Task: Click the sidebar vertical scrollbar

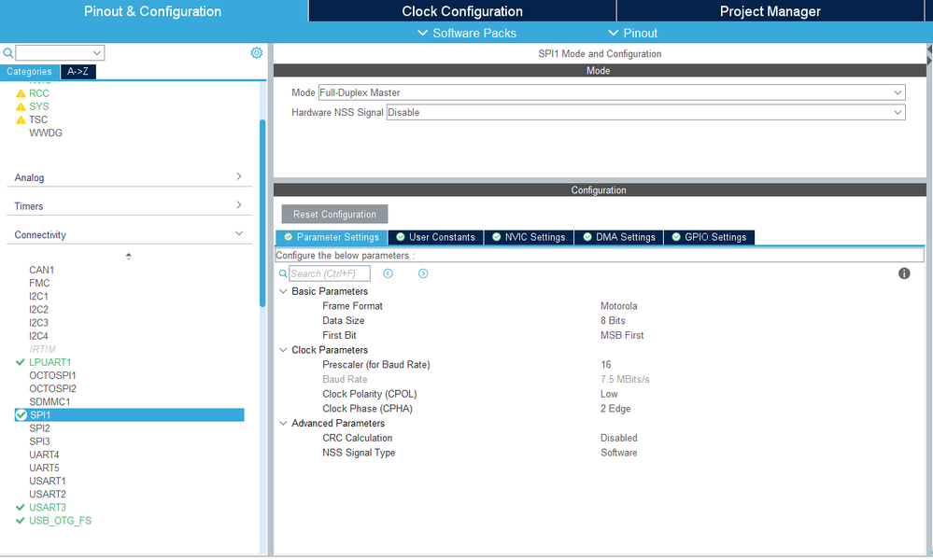Action: pyautogui.click(x=262, y=213)
